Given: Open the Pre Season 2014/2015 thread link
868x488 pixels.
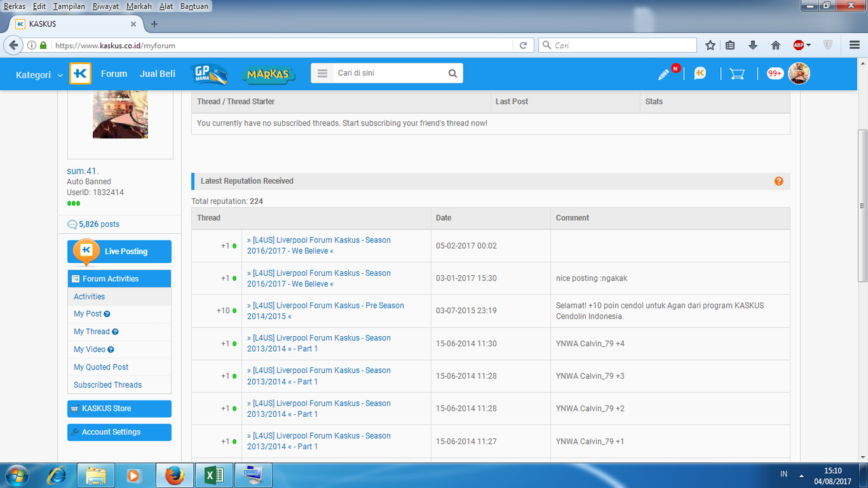Looking at the screenshot, I should coord(325,311).
